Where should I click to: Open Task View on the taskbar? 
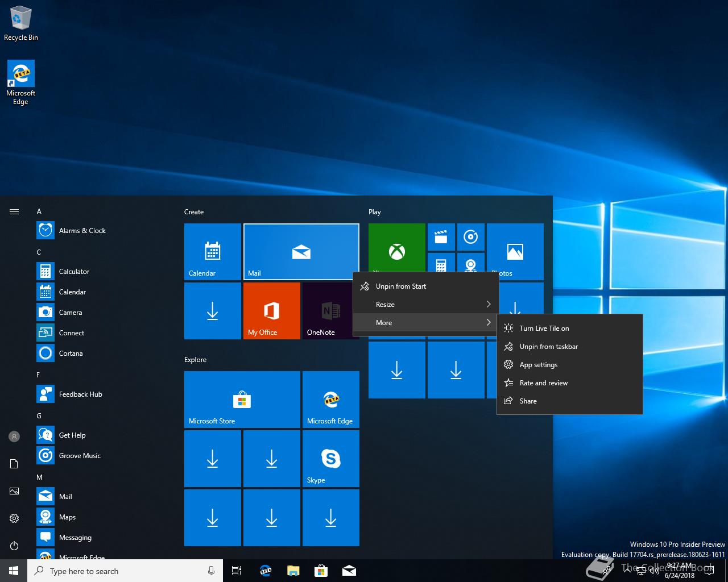pyautogui.click(x=237, y=571)
